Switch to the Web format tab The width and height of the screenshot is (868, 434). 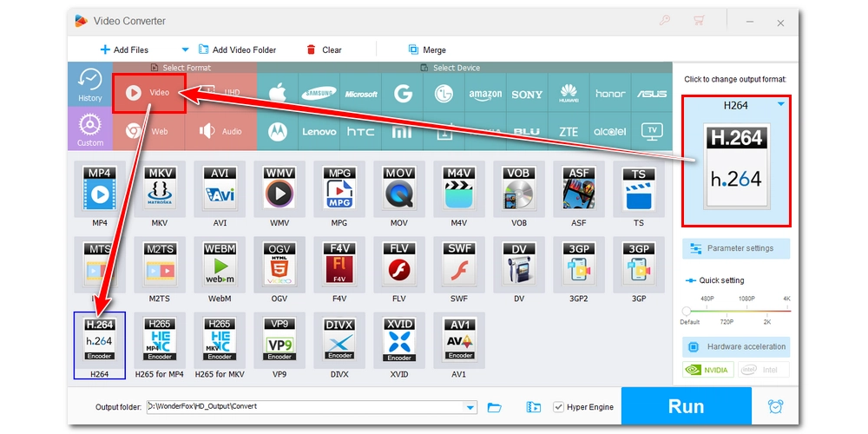pyautogui.click(x=148, y=132)
